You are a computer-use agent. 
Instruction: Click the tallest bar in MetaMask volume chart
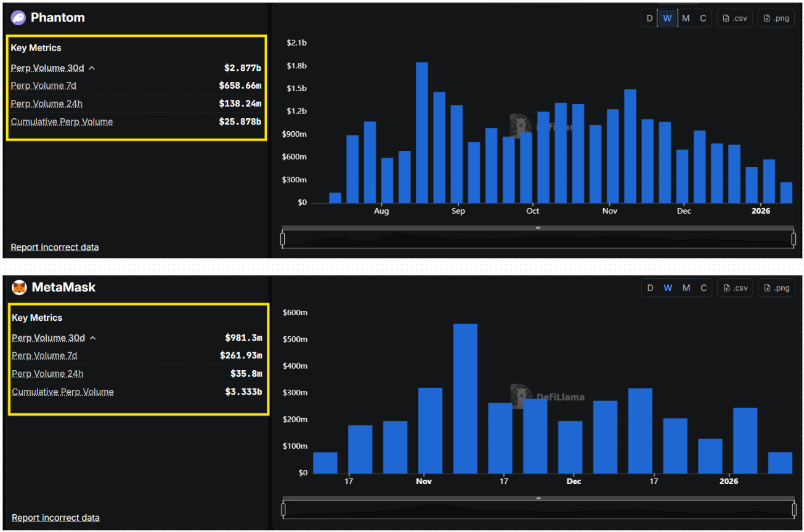click(x=465, y=397)
